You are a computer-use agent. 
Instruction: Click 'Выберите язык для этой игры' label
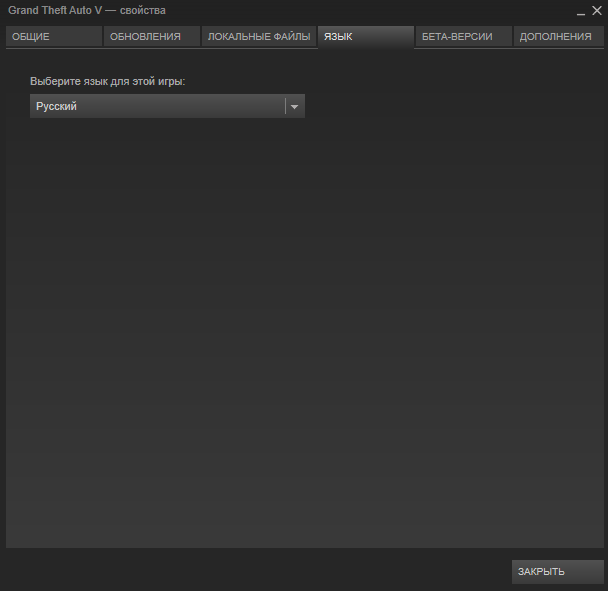point(107,81)
